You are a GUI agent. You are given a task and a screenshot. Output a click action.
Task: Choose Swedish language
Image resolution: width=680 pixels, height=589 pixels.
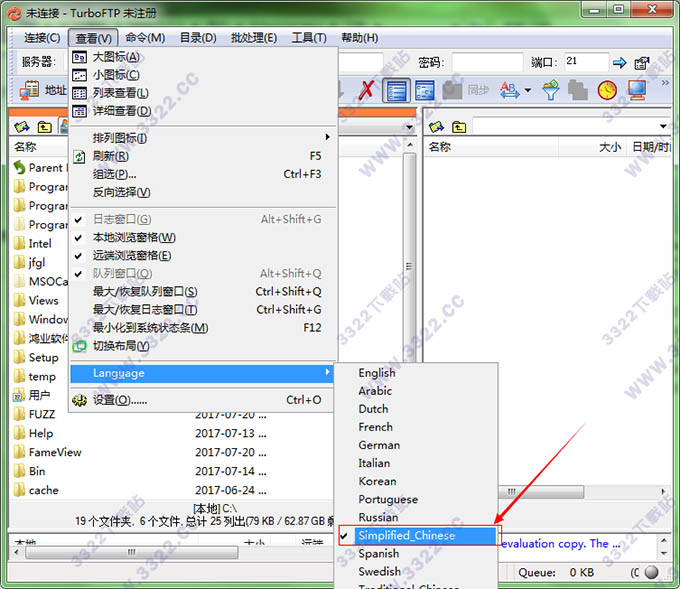click(417, 572)
